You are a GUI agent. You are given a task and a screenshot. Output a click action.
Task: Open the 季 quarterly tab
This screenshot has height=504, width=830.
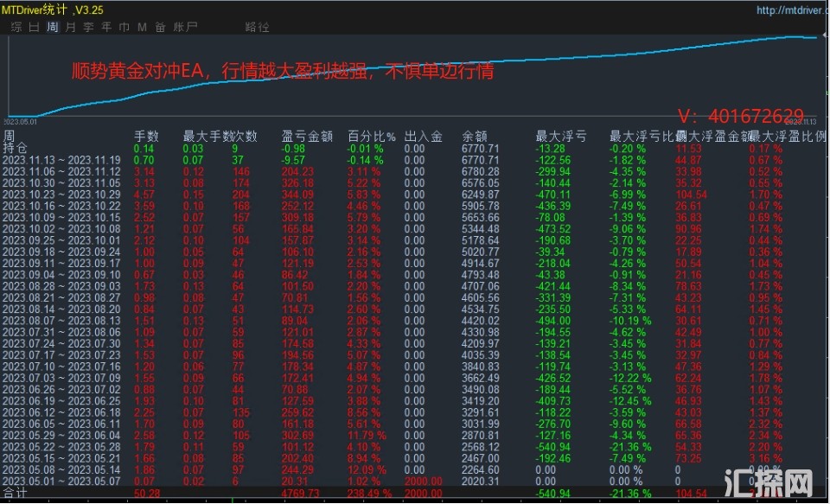point(87,27)
